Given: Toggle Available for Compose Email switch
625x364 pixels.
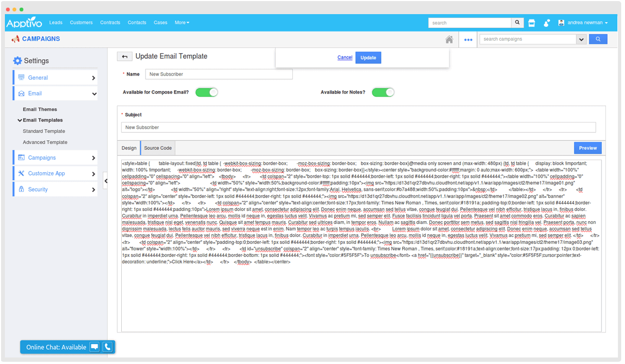Looking at the screenshot, I should pos(207,92).
